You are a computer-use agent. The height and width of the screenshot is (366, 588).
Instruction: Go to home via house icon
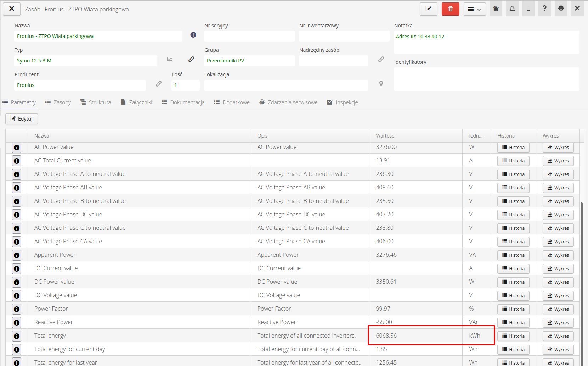click(x=496, y=9)
